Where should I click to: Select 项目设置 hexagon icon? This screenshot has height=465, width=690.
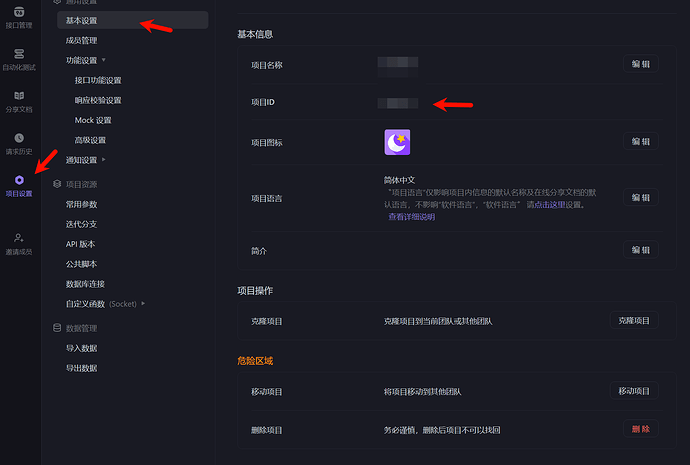(x=19, y=180)
